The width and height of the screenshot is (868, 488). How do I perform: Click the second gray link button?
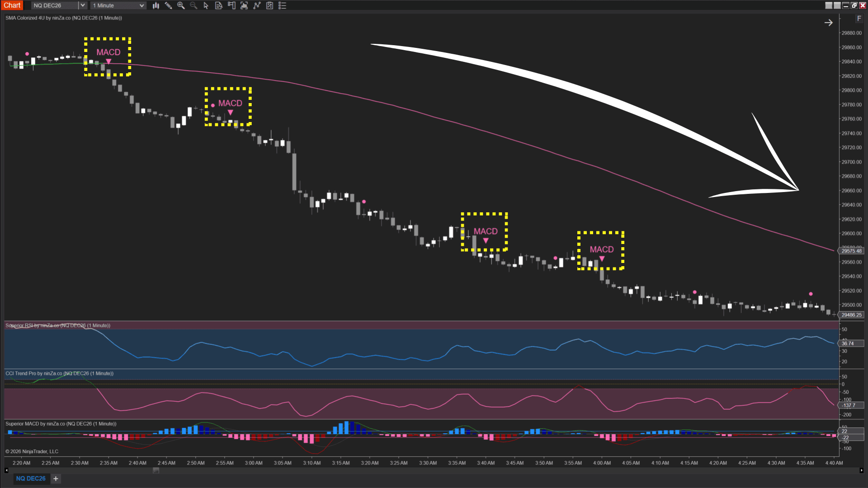coord(837,5)
